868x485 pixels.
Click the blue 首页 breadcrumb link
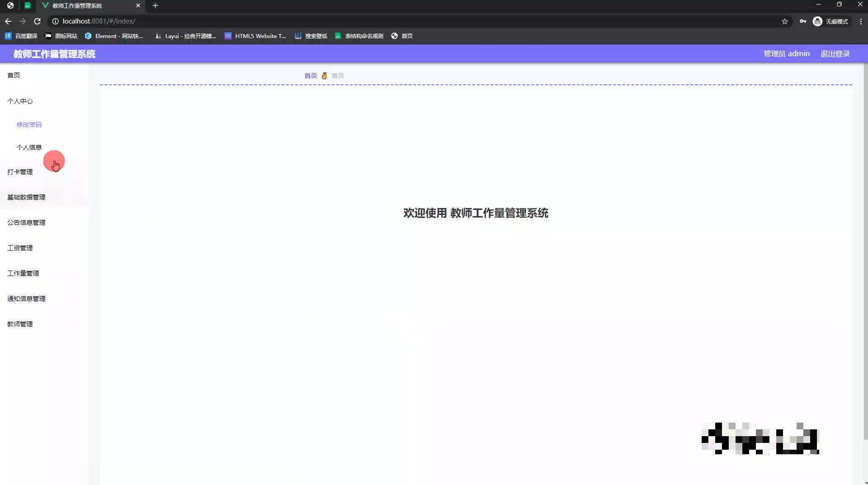(311, 76)
